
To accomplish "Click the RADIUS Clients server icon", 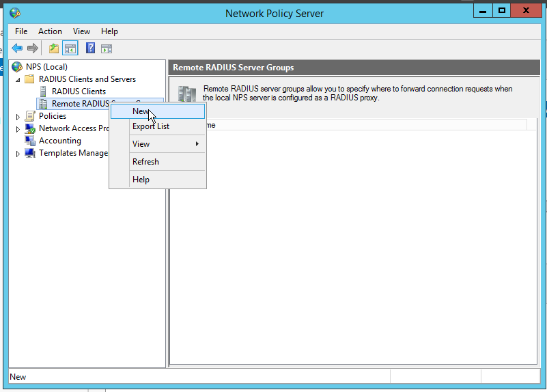I will tap(43, 92).
